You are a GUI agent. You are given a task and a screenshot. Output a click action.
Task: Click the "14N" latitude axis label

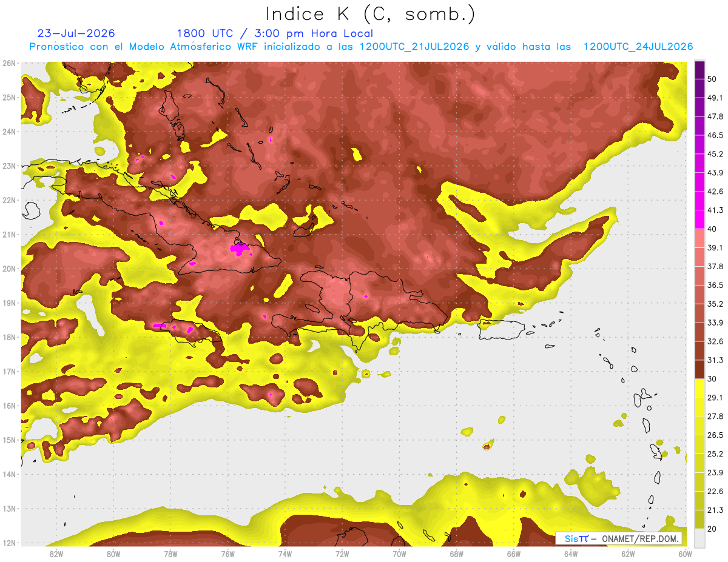pos(9,474)
